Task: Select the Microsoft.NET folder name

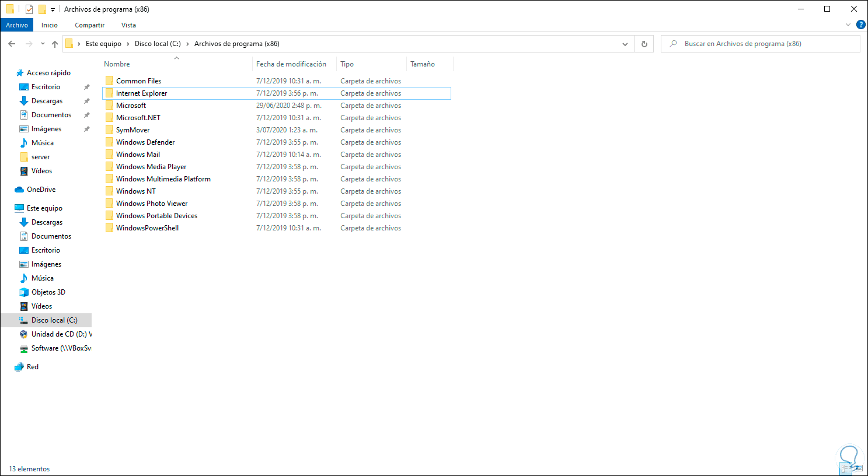Action: tap(138, 118)
